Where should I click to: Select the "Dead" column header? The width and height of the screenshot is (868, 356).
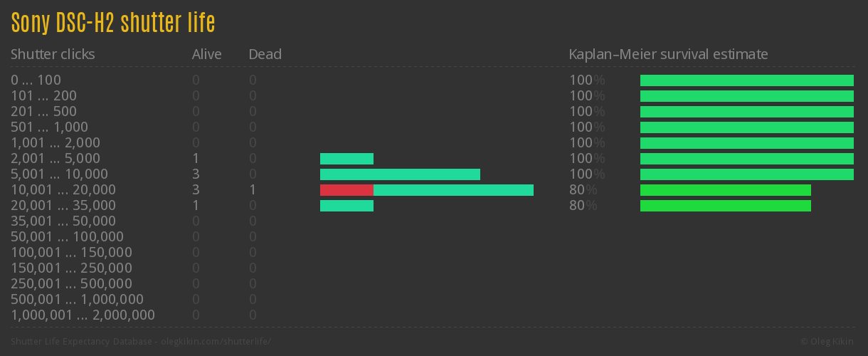pos(265,54)
